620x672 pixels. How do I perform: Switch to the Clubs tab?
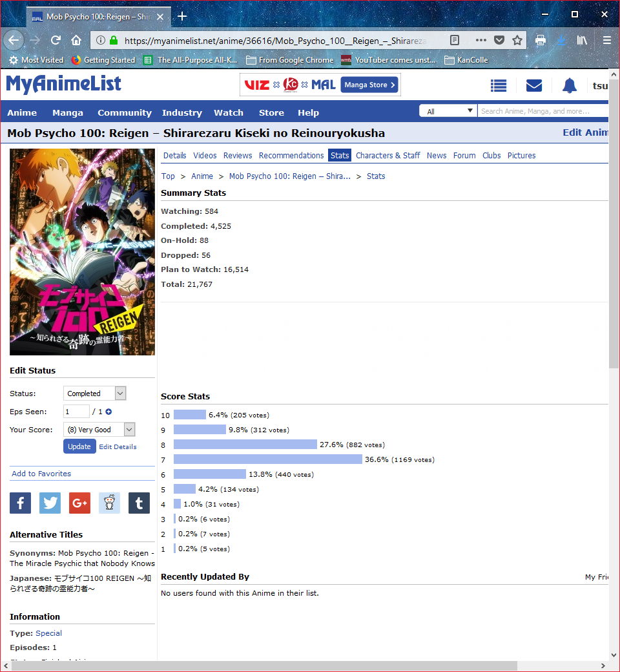[491, 156]
